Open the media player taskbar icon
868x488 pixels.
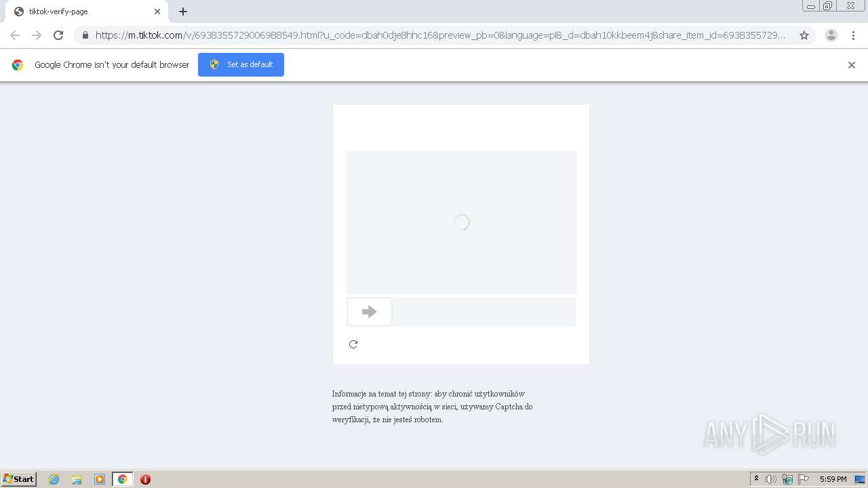coord(100,479)
